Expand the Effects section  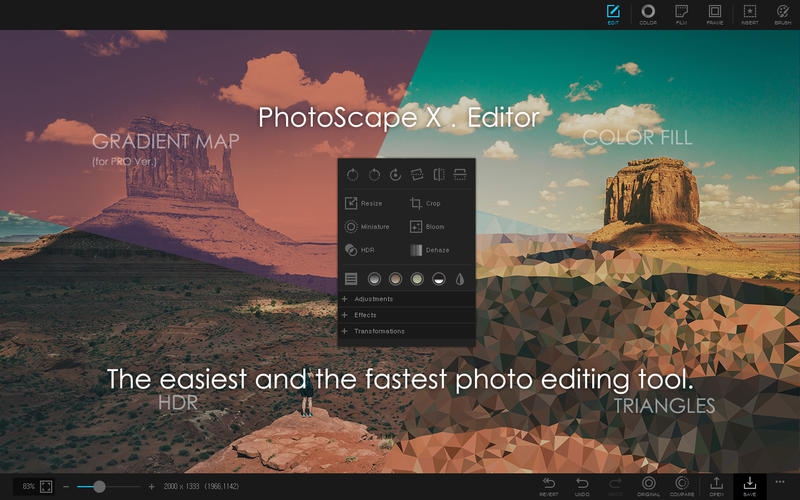pos(407,315)
